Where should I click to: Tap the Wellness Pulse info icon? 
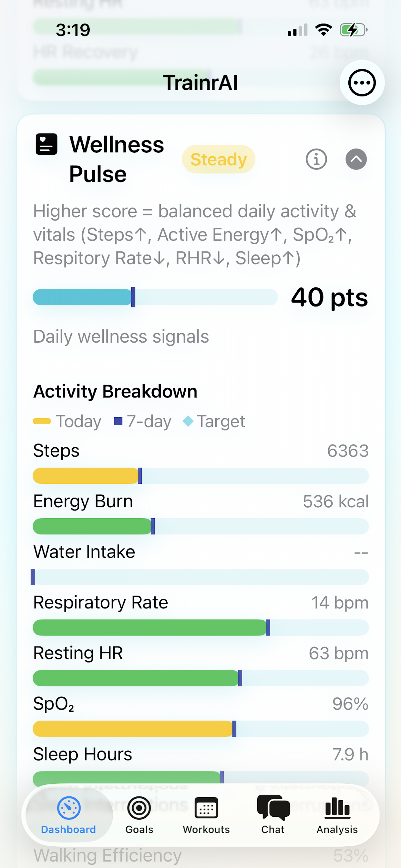click(316, 159)
